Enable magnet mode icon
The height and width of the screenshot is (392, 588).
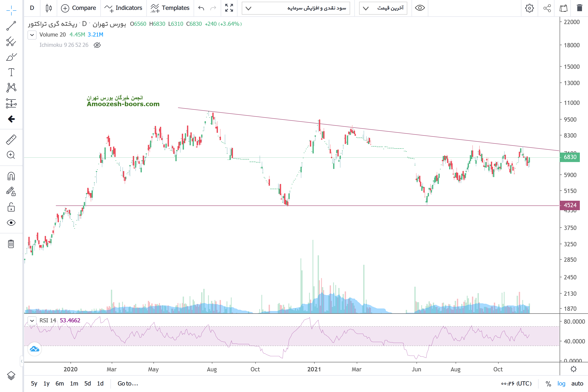11,176
